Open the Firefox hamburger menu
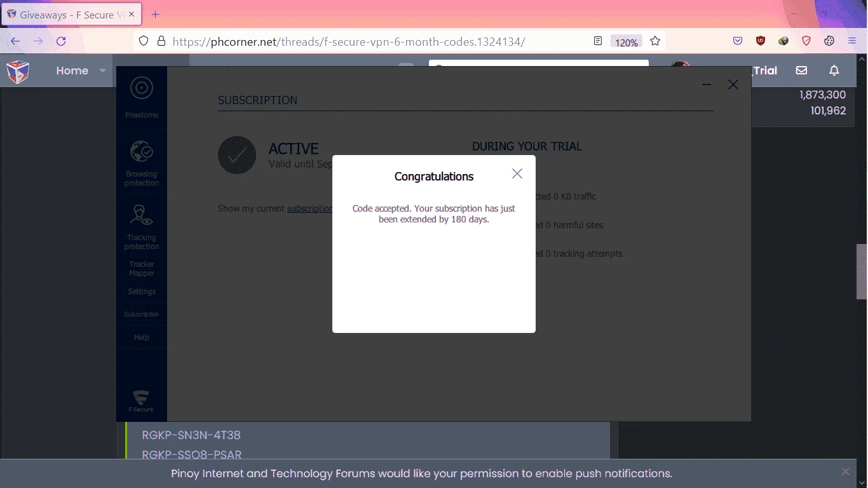This screenshot has height=488, width=868. pyautogui.click(x=852, y=41)
